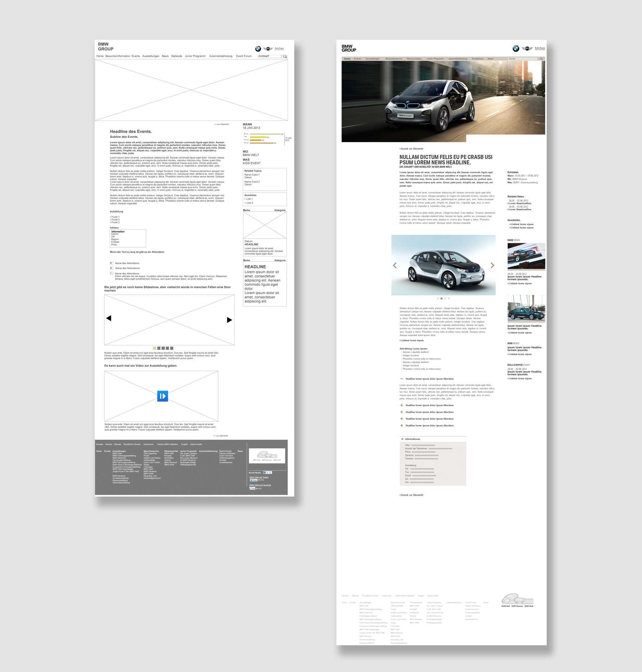Click the BMW roundel logo in the wireframe header
Image resolution: width=642 pixels, height=672 pixels.
(258, 49)
